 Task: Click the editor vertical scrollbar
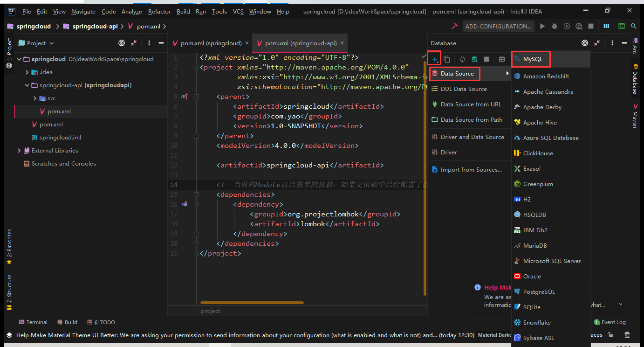[425, 178]
